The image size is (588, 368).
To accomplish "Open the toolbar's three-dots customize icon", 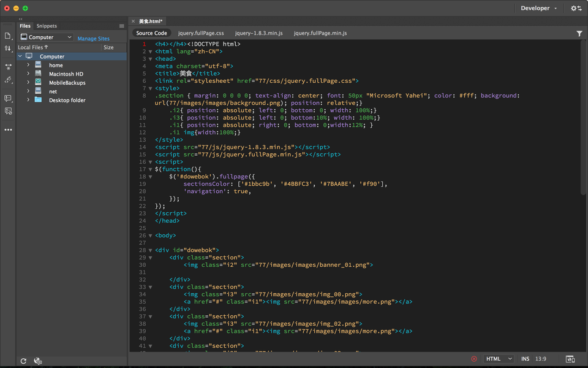I will (8, 129).
